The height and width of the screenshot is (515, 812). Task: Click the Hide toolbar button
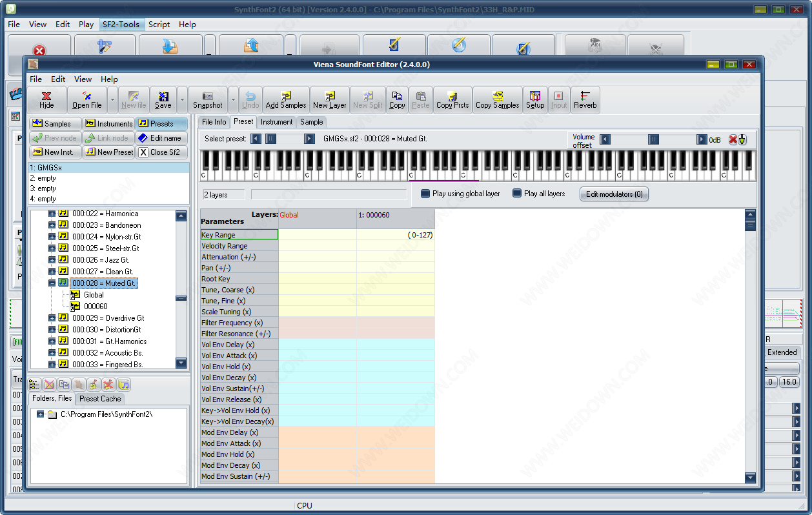coord(47,100)
